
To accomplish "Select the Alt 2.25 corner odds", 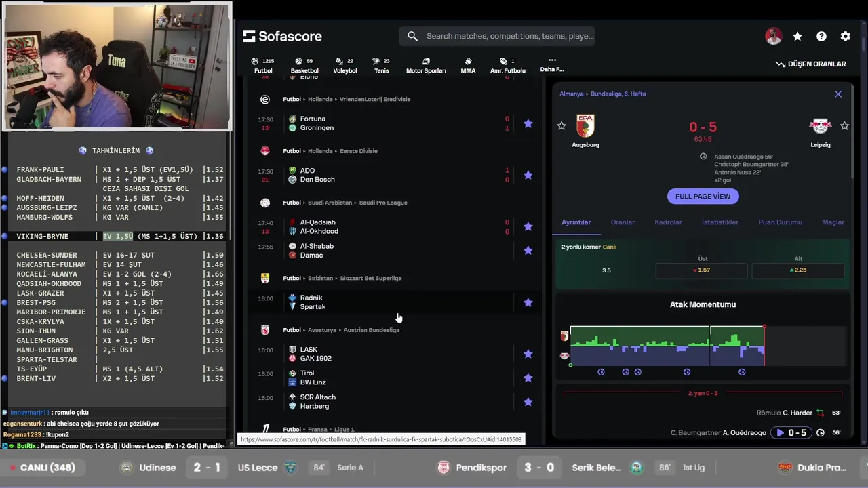I will click(798, 270).
